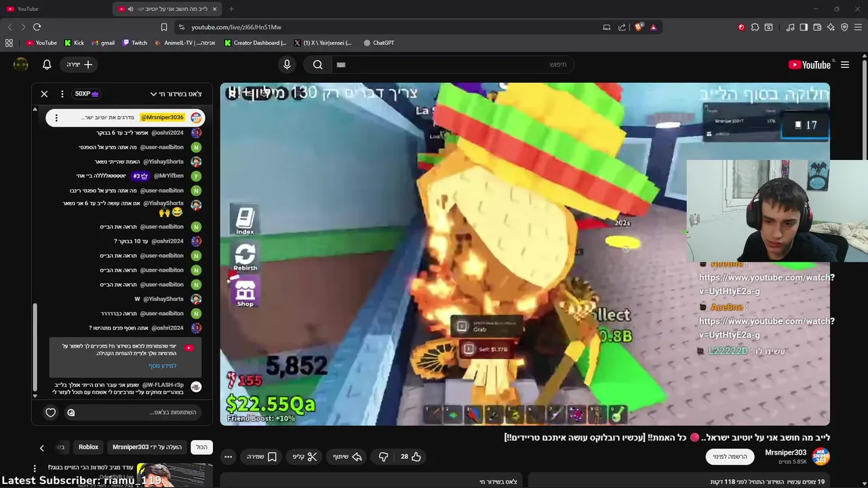The height and width of the screenshot is (488, 868).
Task: Open the Mrsniper303 channel avatar
Action: pyautogui.click(x=821, y=457)
